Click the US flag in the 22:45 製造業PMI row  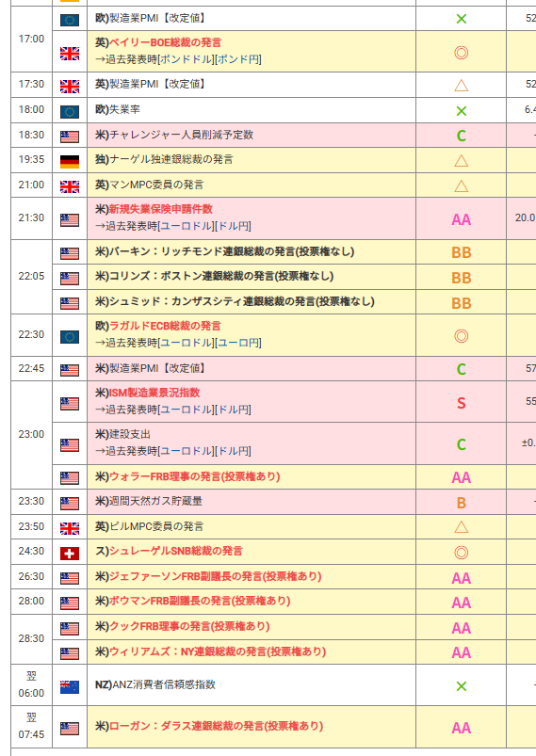(70, 370)
